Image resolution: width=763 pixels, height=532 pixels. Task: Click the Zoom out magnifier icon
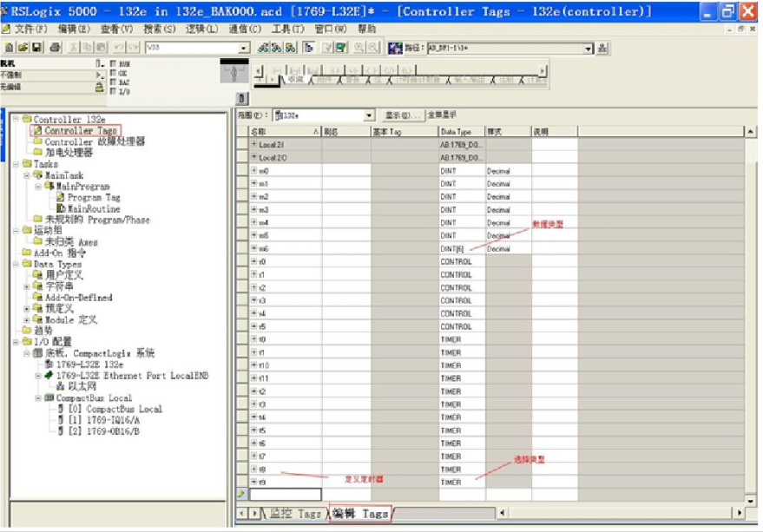373,47
